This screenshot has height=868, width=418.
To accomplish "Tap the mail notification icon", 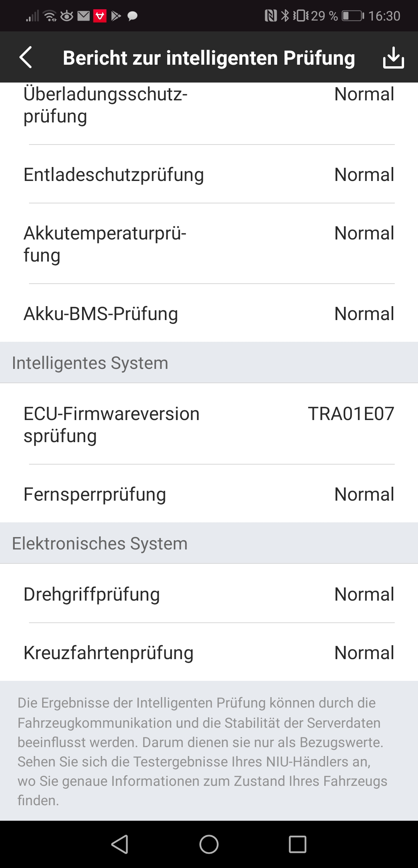I will [83, 16].
